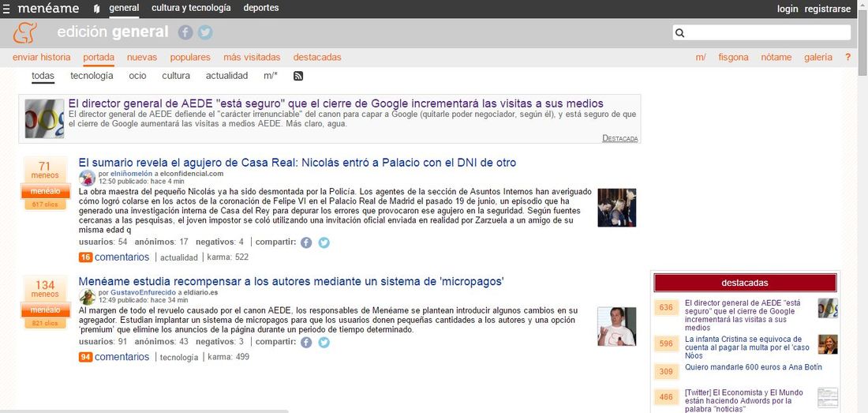Open the galería link
This screenshot has height=413, width=868.
tap(818, 57)
